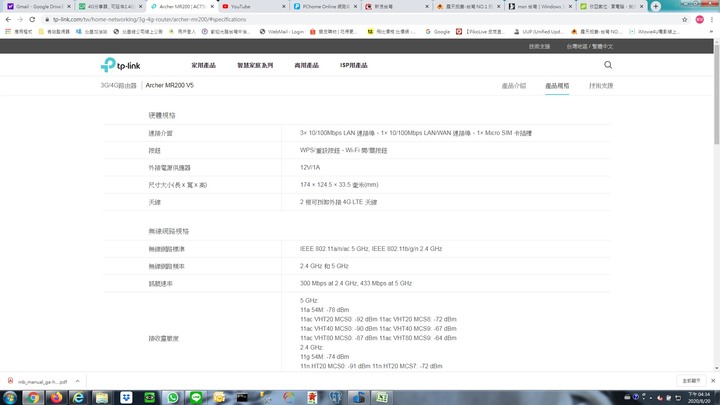This screenshot has width=720, height=405.
Task: Click text 300 Mbps at 2.4 GHz, 433 Mbps
Action: coord(356,283)
